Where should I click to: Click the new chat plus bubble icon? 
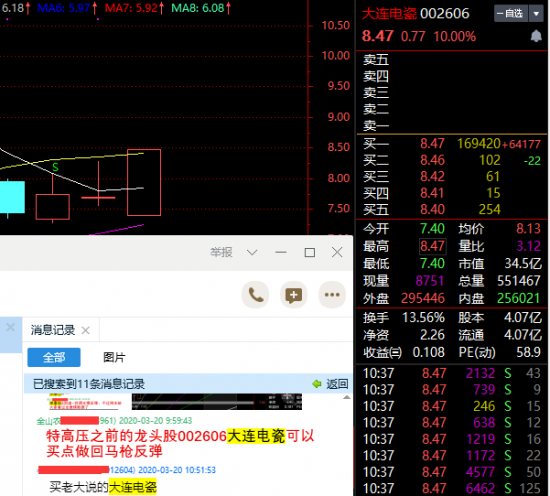tap(294, 295)
